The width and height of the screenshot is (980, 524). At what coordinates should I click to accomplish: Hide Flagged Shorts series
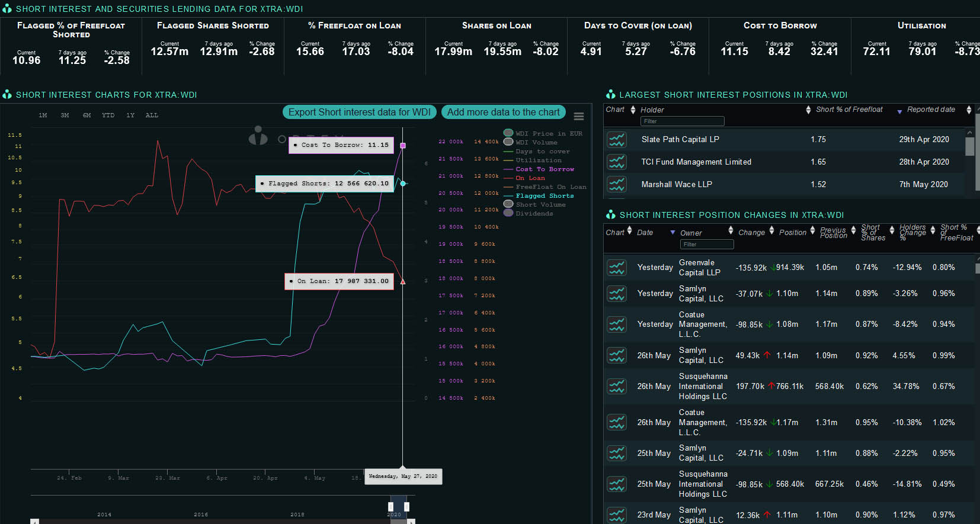[x=539, y=195]
